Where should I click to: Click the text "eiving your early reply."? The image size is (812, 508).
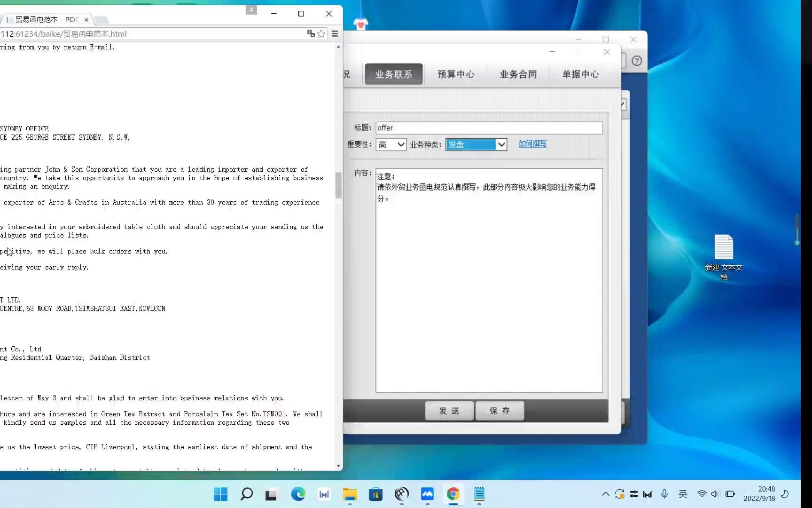[44, 267]
